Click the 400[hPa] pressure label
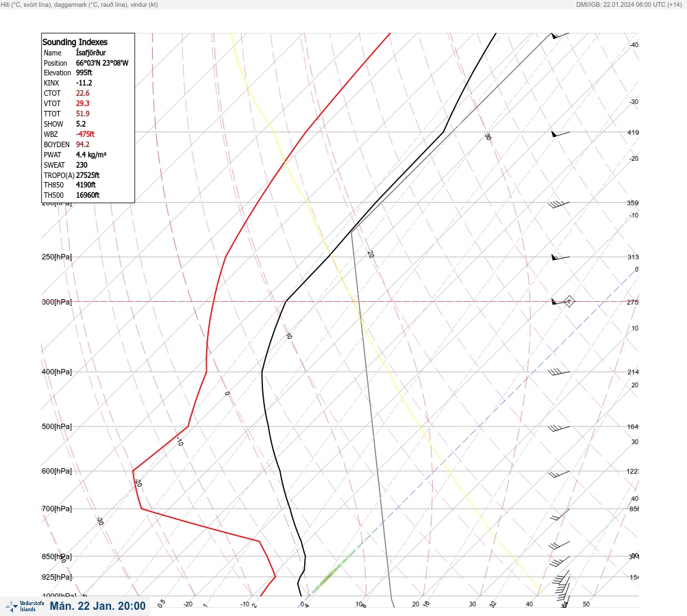Image resolution: width=687 pixels, height=616 pixels. pos(57,372)
